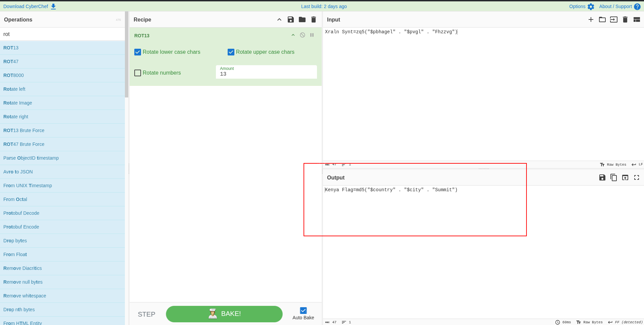Choose the Rotate right operation
Image resolution: width=644 pixels, height=325 pixels.
[62, 117]
